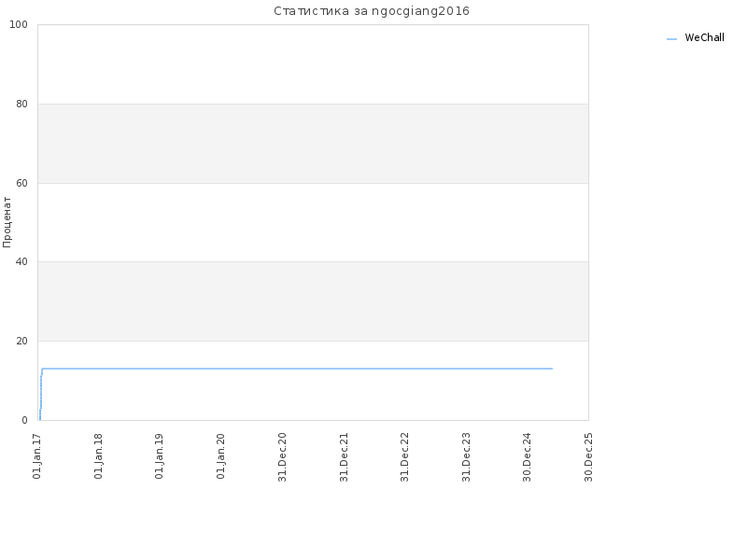Viewport: 747px width, 560px height.
Task: Select the 30.Dec.24 x-axis date label
Action: [527, 457]
